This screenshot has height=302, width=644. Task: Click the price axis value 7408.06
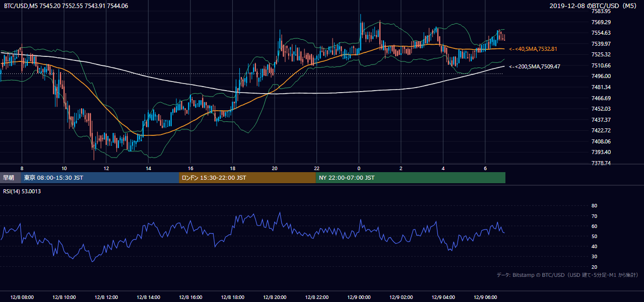pos(601,141)
